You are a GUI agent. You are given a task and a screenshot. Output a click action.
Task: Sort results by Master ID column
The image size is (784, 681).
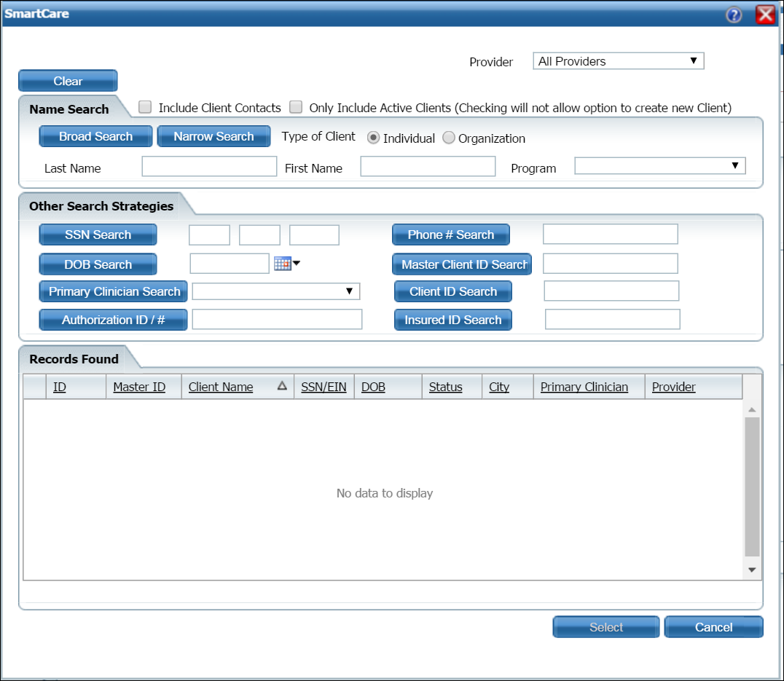tap(139, 387)
